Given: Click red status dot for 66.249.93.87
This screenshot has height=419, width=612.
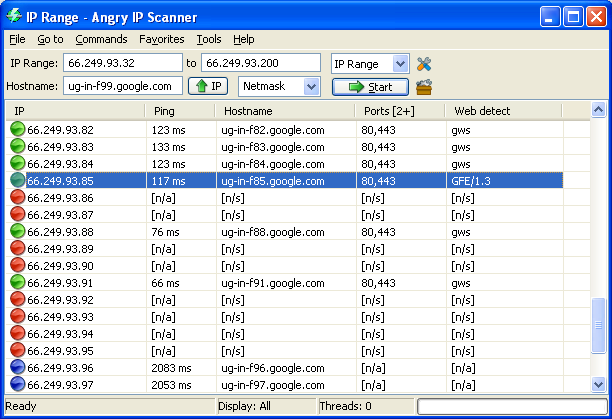Looking at the screenshot, I should [x=17, y=214].
